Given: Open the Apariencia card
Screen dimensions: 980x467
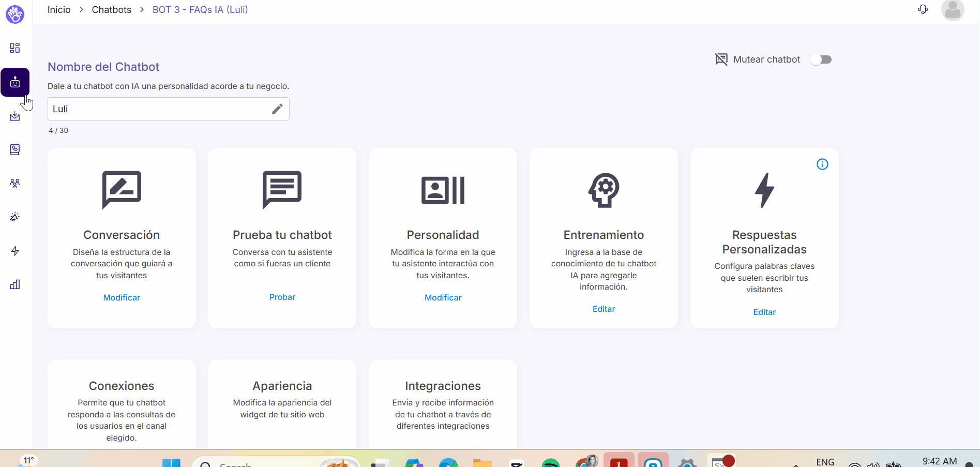Looking at the screenshot, I should pyautogui.click(x=282, y=404).
